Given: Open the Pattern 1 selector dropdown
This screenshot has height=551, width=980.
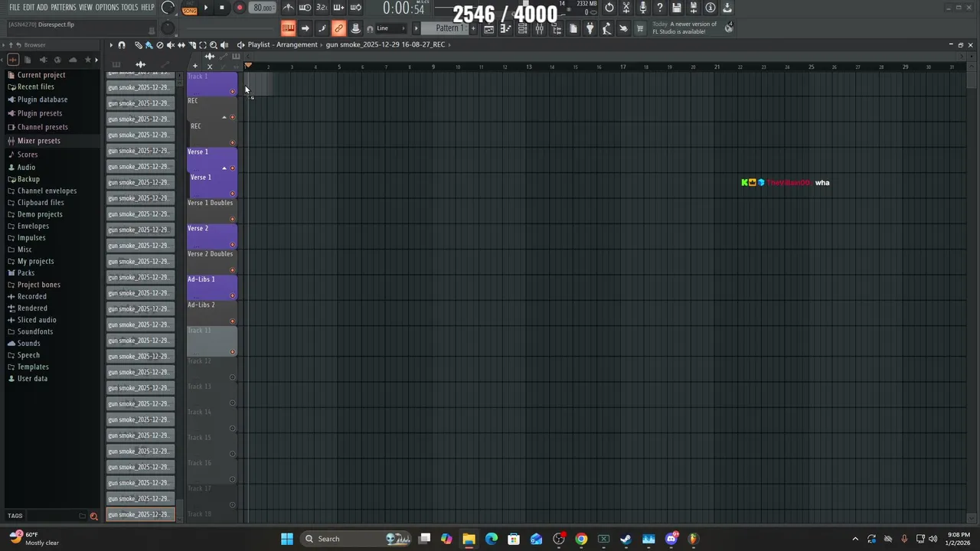Looking at the screenshot, I should click(x=446, y=28).
